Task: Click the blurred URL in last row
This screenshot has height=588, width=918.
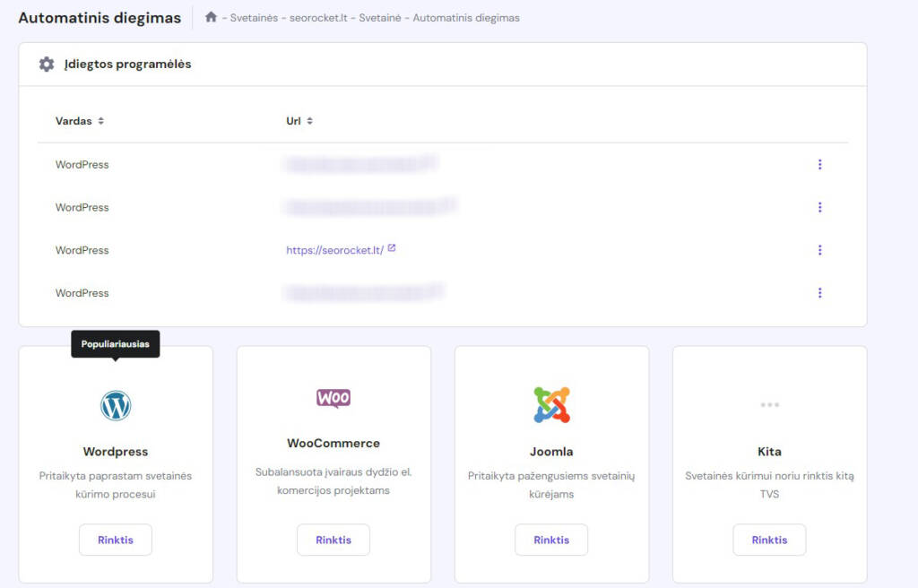Action: click(364, 291)
